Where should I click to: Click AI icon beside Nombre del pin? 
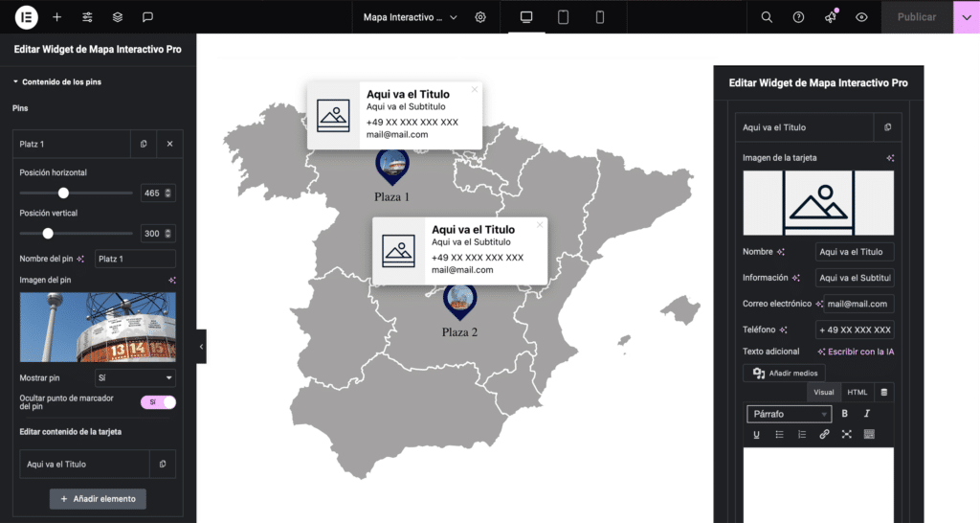coord(80,259)
